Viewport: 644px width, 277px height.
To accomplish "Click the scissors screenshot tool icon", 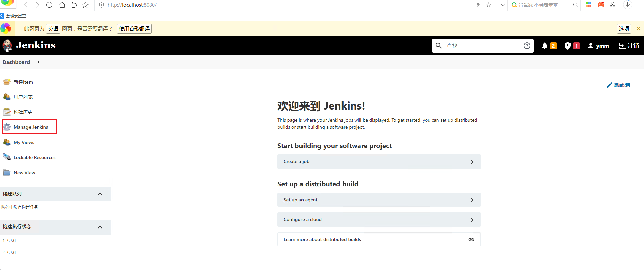I will 612,5.
